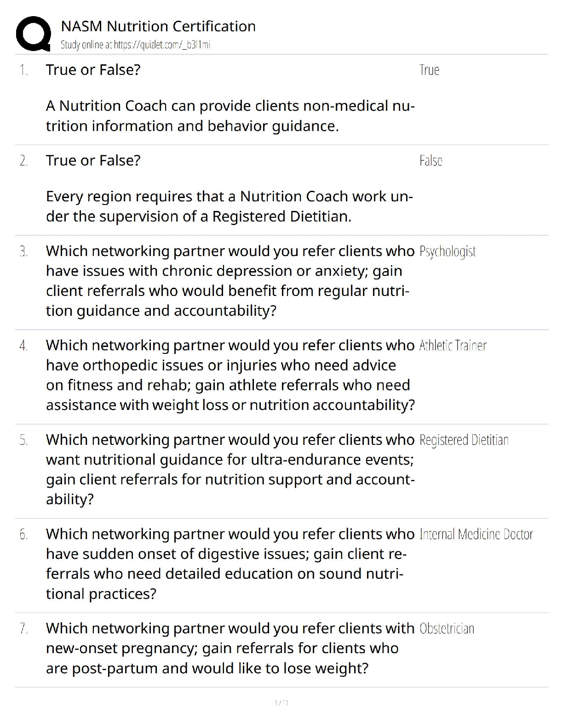Screen dimensions: 563x728
Task: Click question number 7 marker
Action: [x=23, y=628]
